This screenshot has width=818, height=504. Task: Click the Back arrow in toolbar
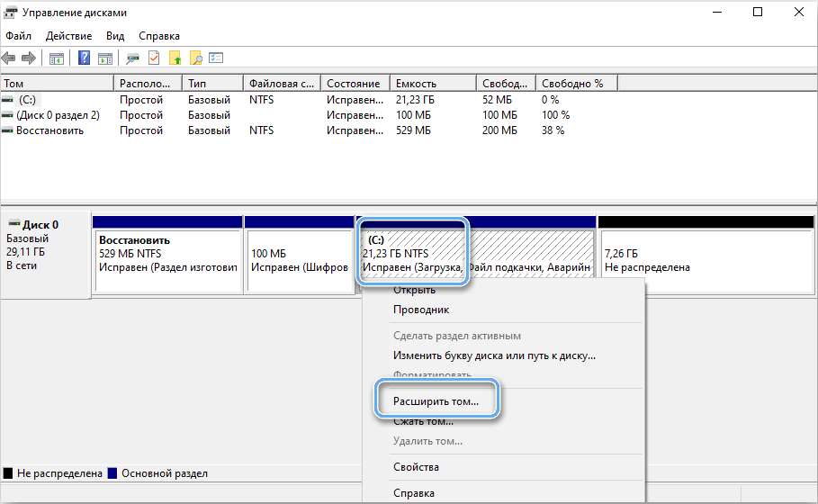9,58
